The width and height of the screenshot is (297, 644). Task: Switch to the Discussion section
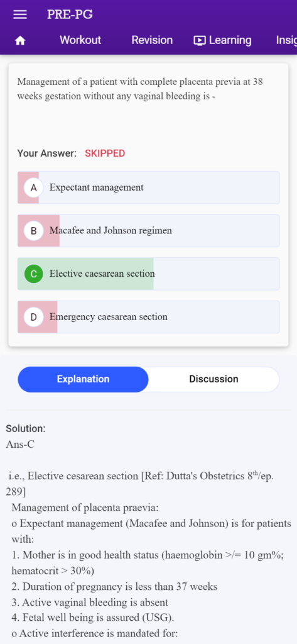click(x=213, y=379)
